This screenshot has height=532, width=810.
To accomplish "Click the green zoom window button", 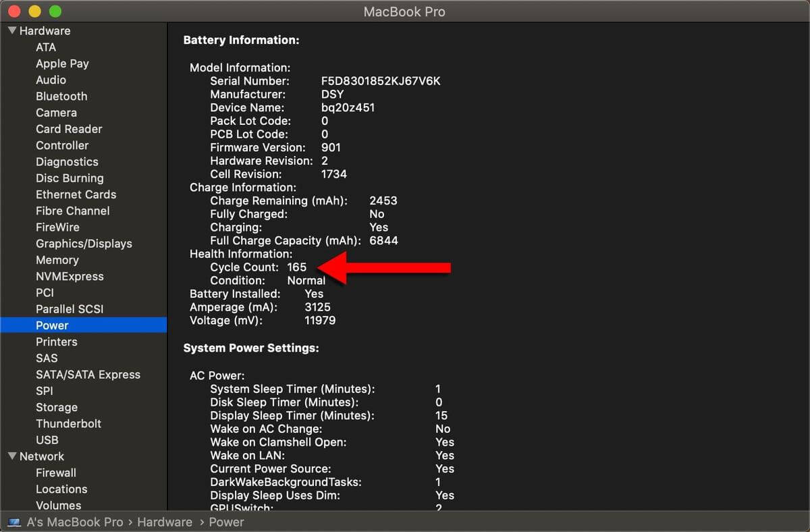I will point(55,11).
